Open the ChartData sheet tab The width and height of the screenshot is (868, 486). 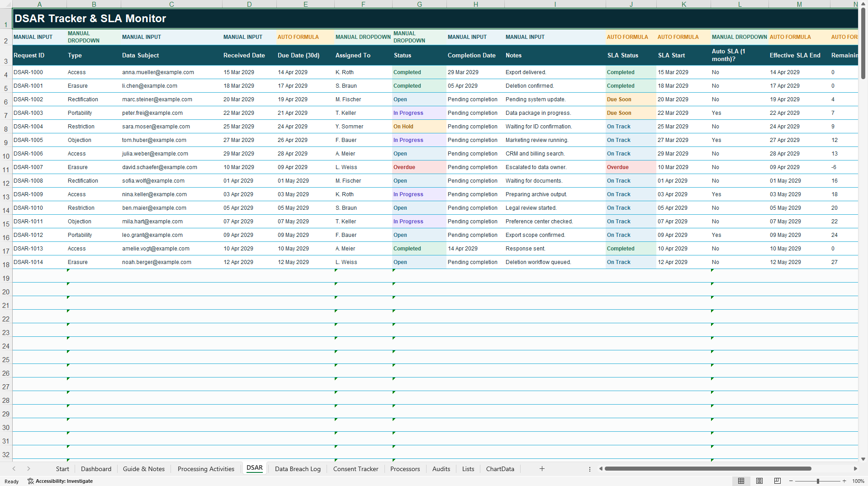coord(500,469)
